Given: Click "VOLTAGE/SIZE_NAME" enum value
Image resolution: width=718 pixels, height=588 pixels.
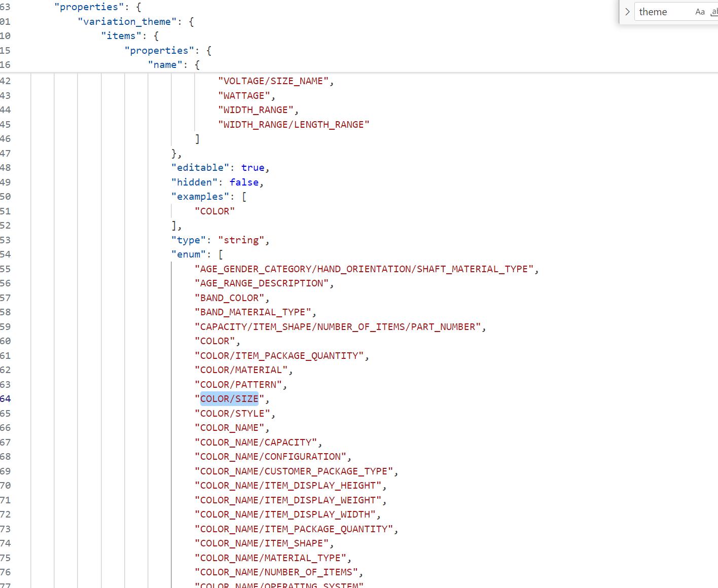Looking at the screenshot, I should (273, 81).
